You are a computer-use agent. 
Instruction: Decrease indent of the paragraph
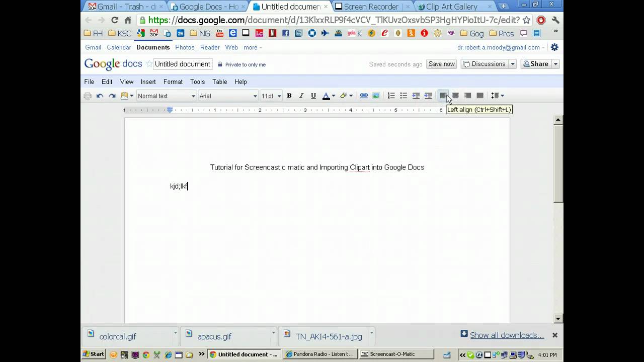(x=416, y=96)
